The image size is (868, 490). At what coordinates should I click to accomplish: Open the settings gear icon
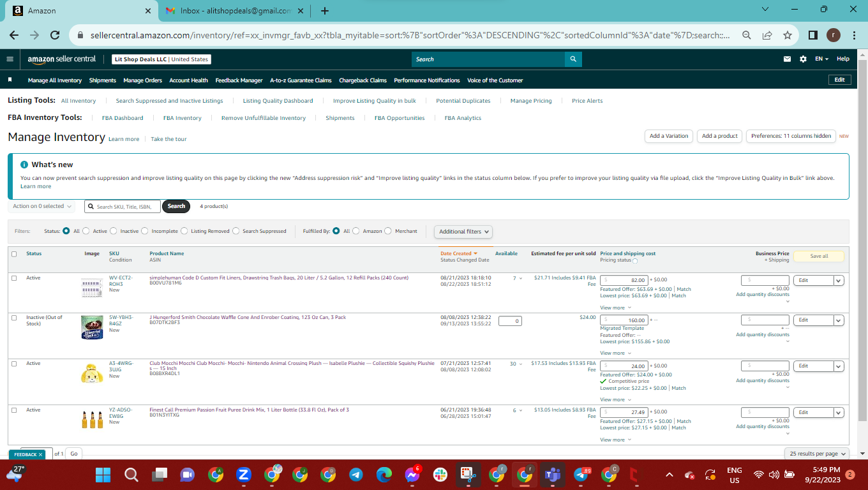[x=803, y=59]
